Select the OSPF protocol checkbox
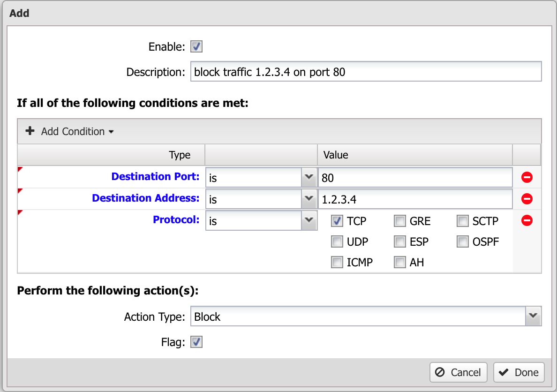The width and height of the screenshot is (557, 392). (462, 241)
